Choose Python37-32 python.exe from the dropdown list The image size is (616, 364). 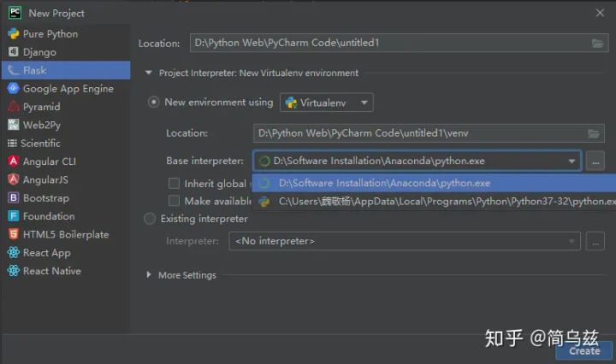click(x=434, y=202)
